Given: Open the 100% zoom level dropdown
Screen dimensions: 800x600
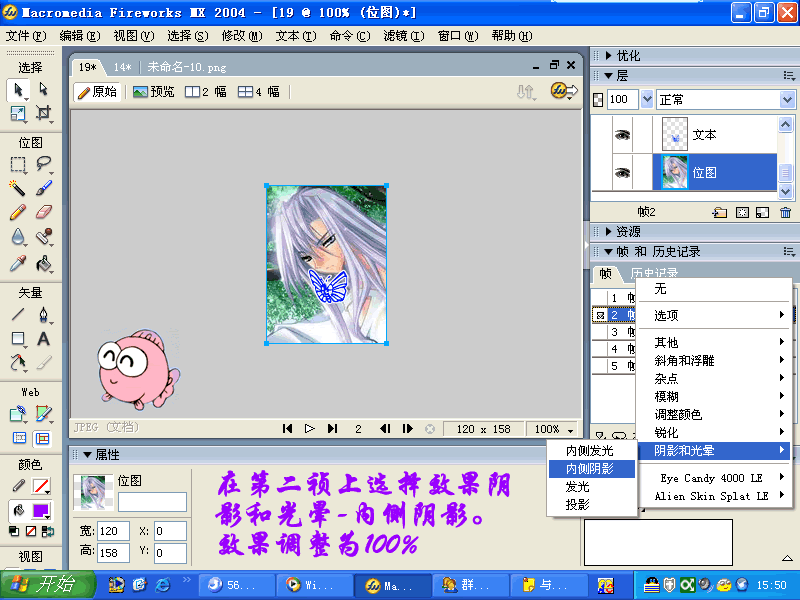Looking at the screenshot, I should (x=570, y=430).
